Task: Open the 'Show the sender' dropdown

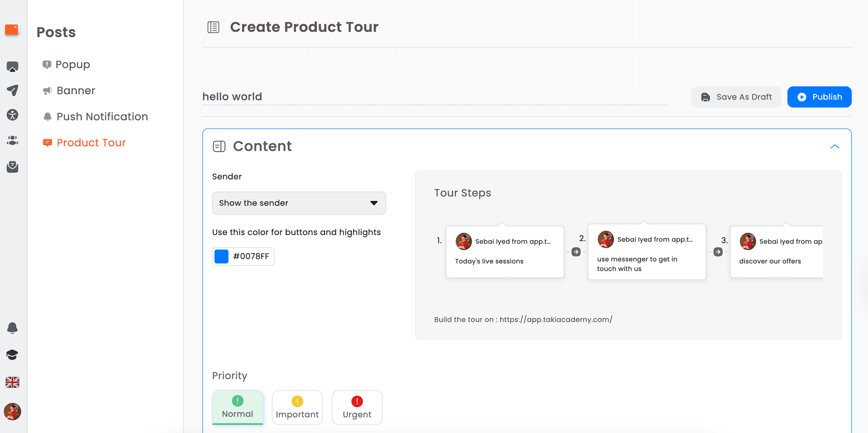Action: tap(299, 203)
